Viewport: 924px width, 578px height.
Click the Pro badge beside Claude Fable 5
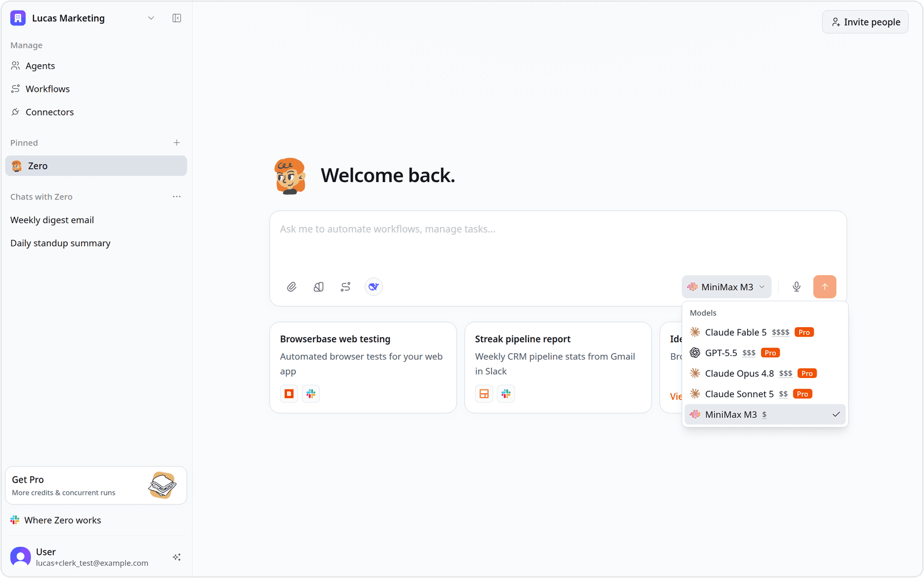pyautogui.click(x=804, y=332)
